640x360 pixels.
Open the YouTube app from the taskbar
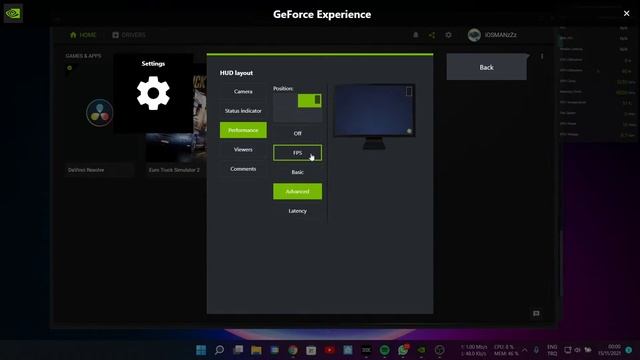pos(329,350)
